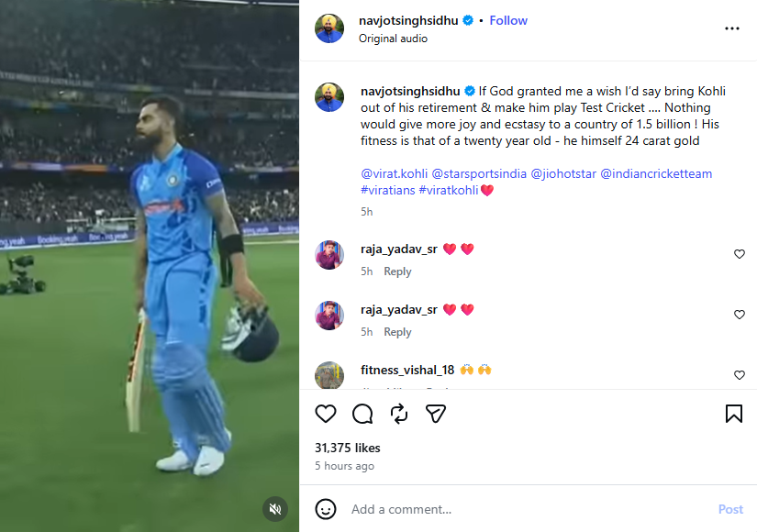Open @virat.kohli mention link
757x532 pixels.
[394, 173]
